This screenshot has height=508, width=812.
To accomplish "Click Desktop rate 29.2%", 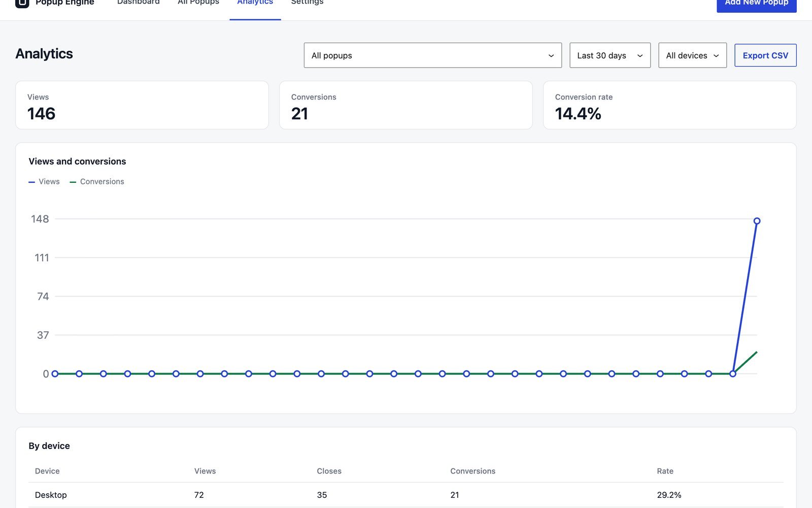I will 669,495.
